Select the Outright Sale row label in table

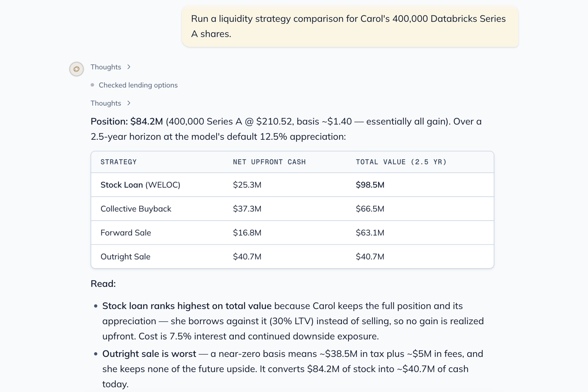125,256
